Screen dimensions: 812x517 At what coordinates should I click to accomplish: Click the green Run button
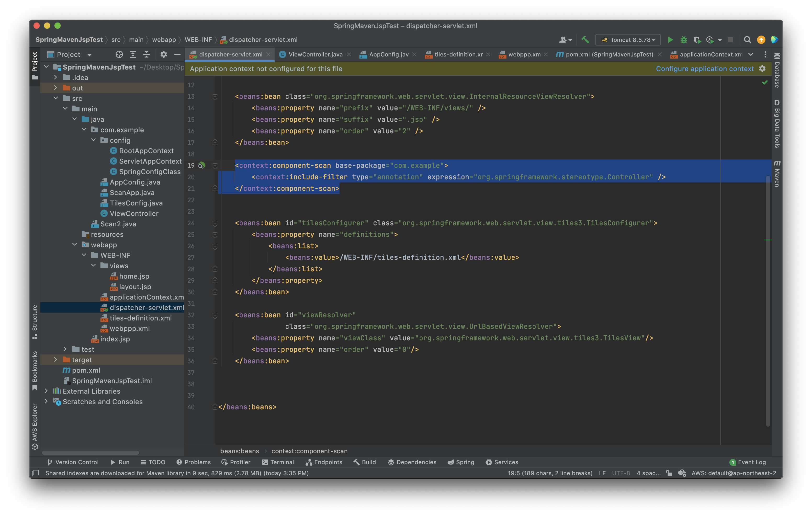(670, 40)
